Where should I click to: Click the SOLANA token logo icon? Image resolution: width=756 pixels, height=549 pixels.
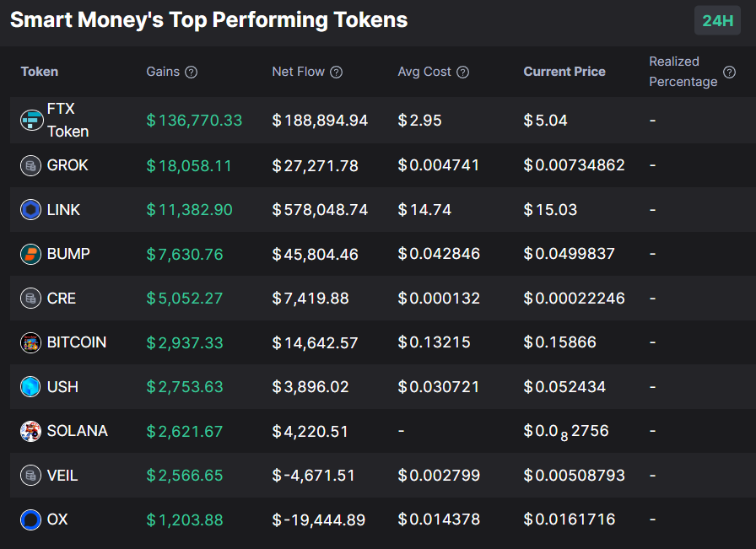(x=30, y=431)
